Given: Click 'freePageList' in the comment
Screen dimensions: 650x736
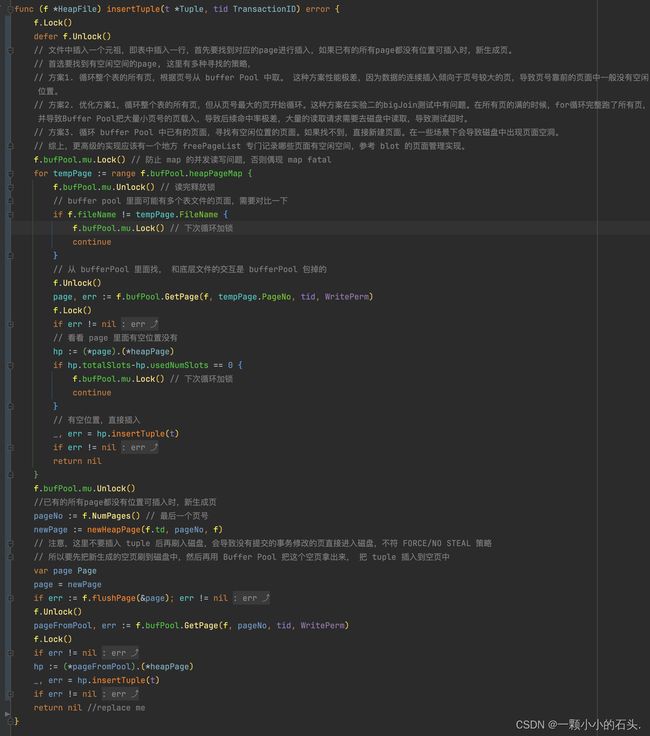Looking at the screenshot, I should click(211, 146).
